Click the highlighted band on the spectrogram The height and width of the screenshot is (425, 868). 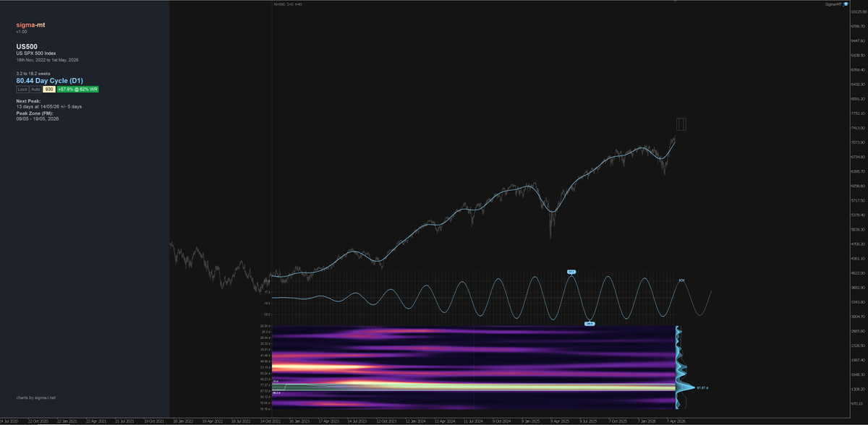(x=474, y=388)
